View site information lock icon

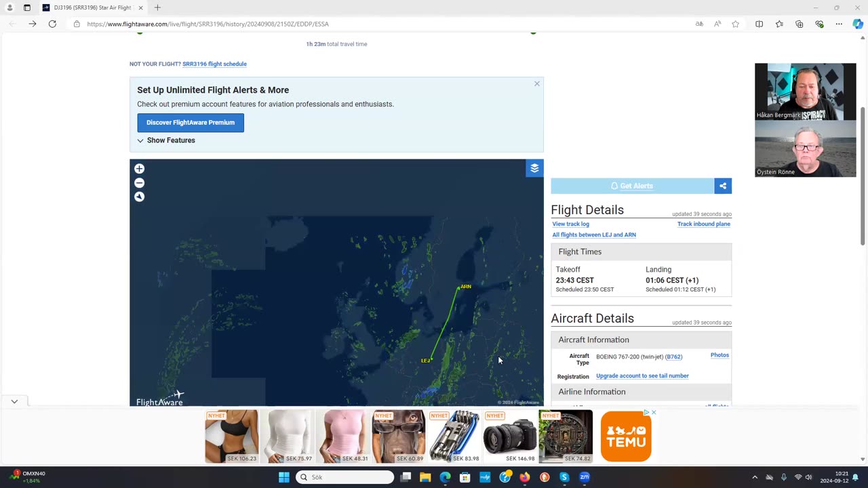click(77, 24)
